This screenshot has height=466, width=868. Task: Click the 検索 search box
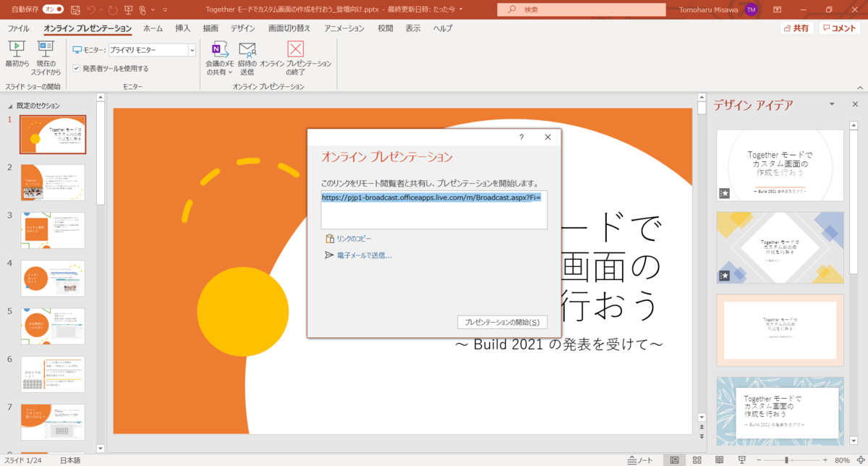pyautogui.click(x=582, y=10)
